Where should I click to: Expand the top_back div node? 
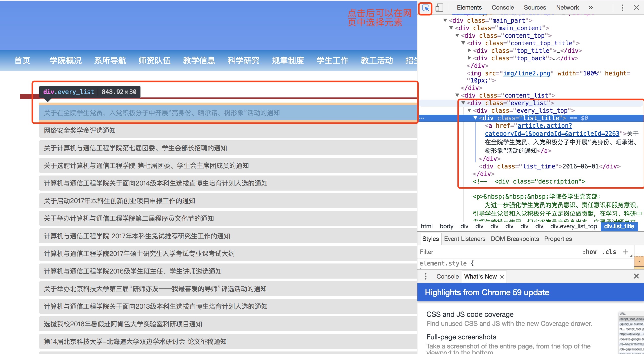click(x=469, y=58)
